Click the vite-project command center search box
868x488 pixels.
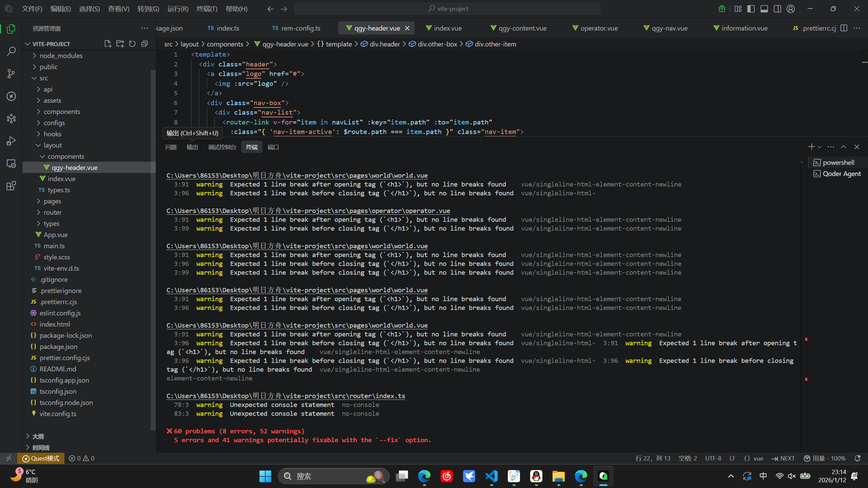coord(447,9)
